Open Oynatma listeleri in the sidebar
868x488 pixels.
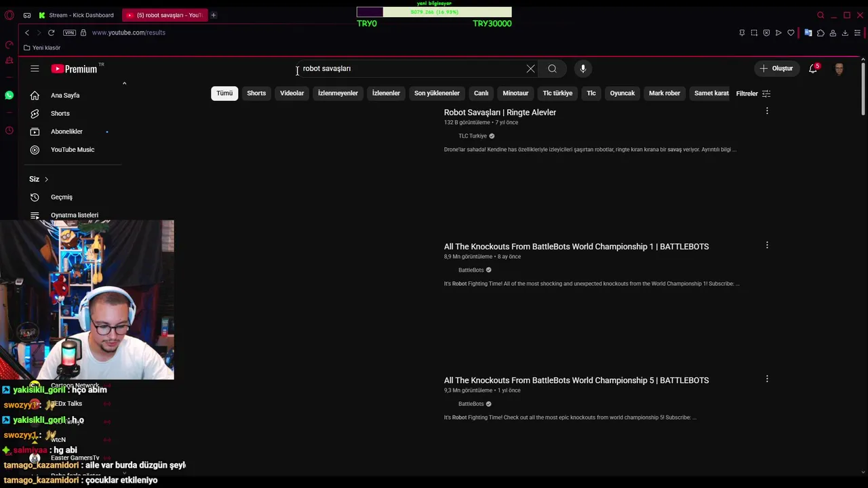(x=73, y=215)
